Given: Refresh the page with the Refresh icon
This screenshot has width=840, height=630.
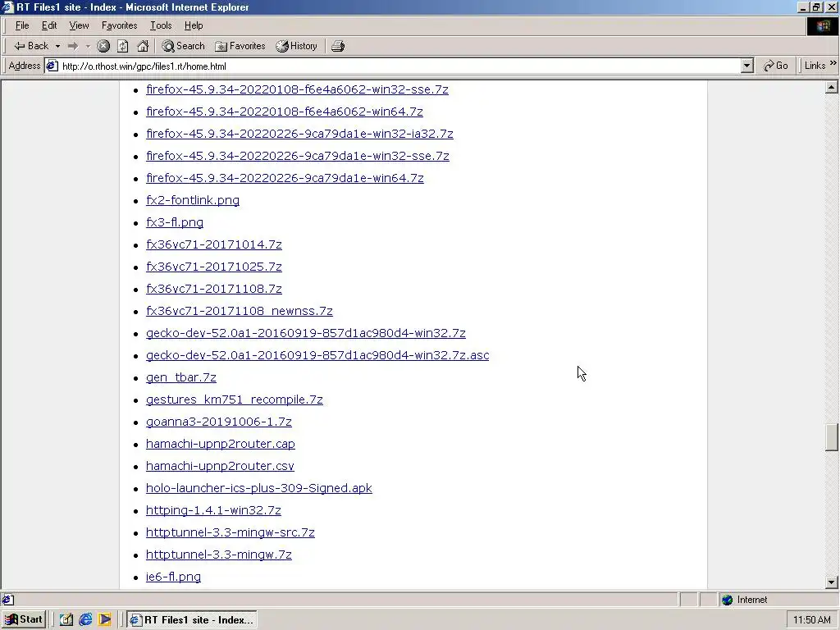Looking at the screenshot, I should [123, 46].
